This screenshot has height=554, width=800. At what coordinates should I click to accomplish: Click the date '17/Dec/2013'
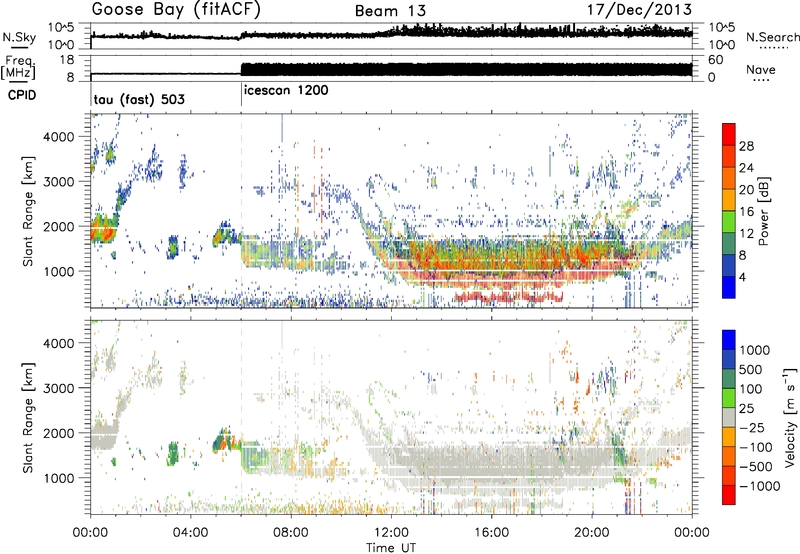(639, 10)
